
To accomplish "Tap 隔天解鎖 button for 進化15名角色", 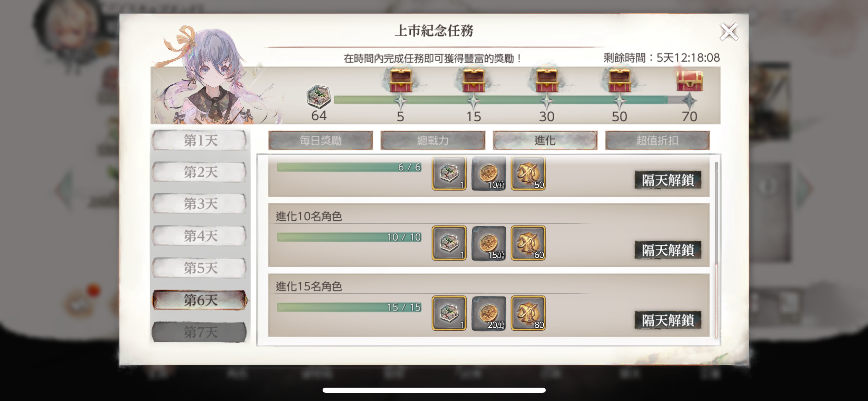I will 668,320.
